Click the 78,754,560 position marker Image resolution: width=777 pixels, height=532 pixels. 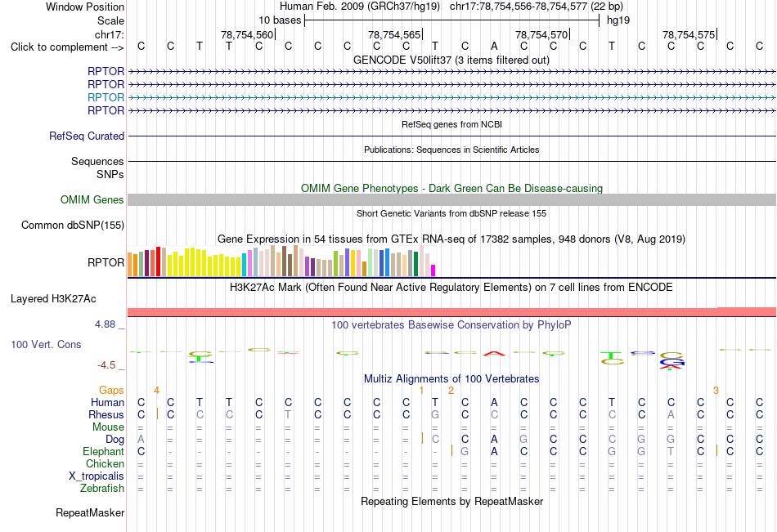click(x=248, y=34)
